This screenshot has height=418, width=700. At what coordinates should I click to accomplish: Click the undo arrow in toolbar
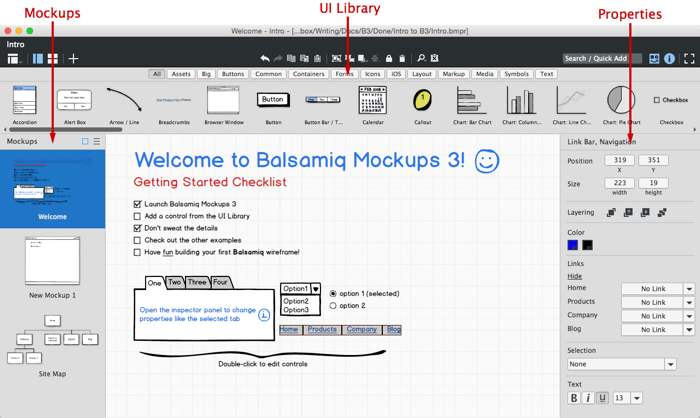[264, 59]
